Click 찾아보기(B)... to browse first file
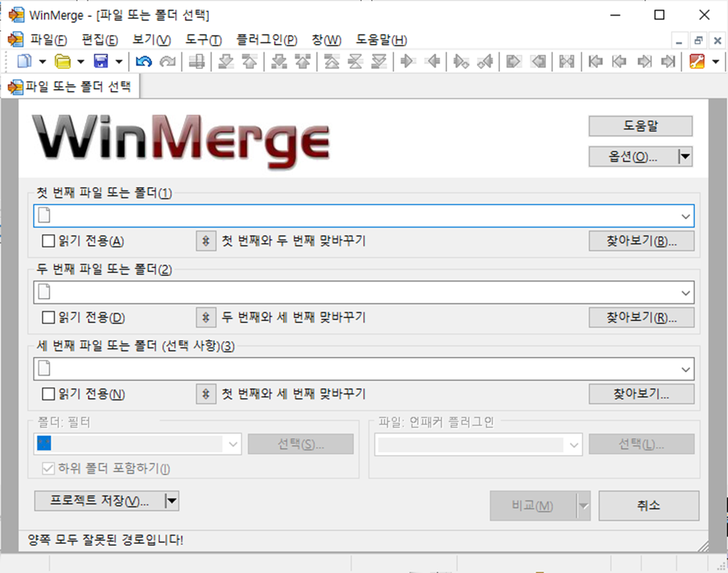728x573 pixels. click(641, 241)
